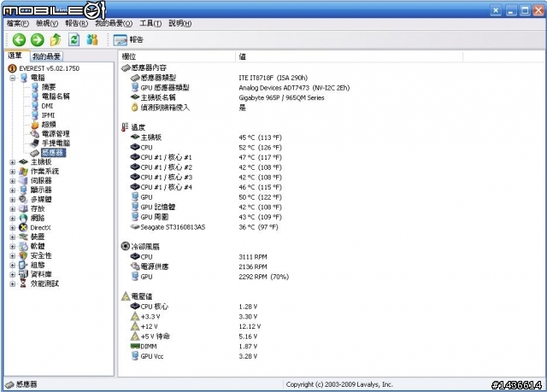
Task: Click the 值 column header
Action: point(350,56)
